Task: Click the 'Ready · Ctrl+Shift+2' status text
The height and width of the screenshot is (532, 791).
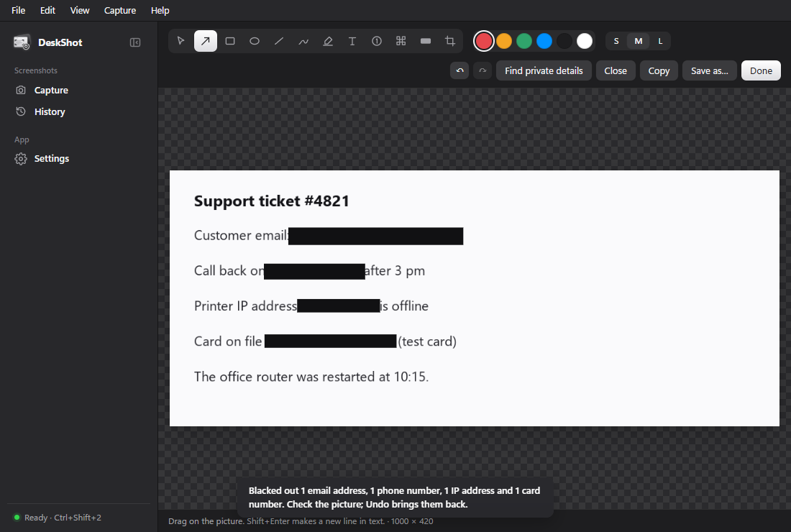Action: [x=63, y=518]
